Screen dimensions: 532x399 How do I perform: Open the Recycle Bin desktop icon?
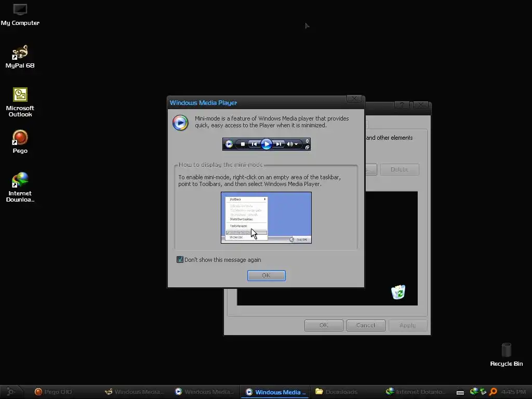point(506,355)
